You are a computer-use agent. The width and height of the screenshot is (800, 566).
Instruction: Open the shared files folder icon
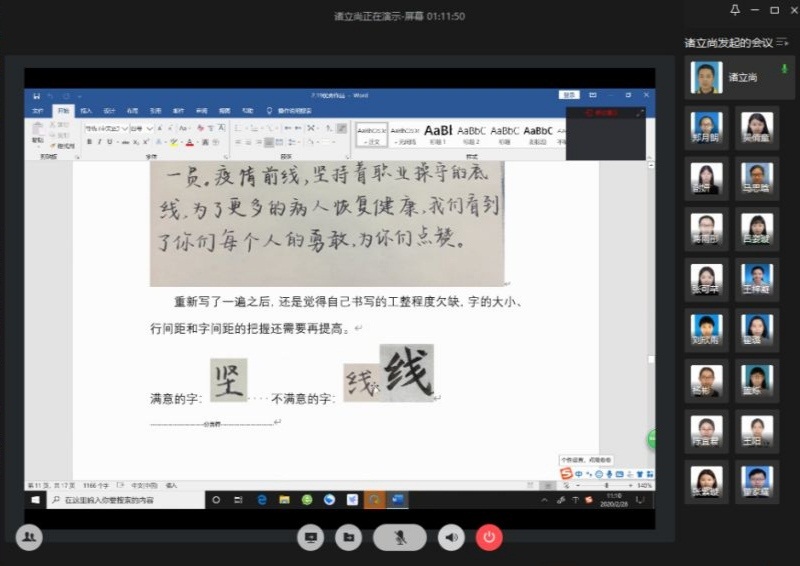[x=348, y=537]
